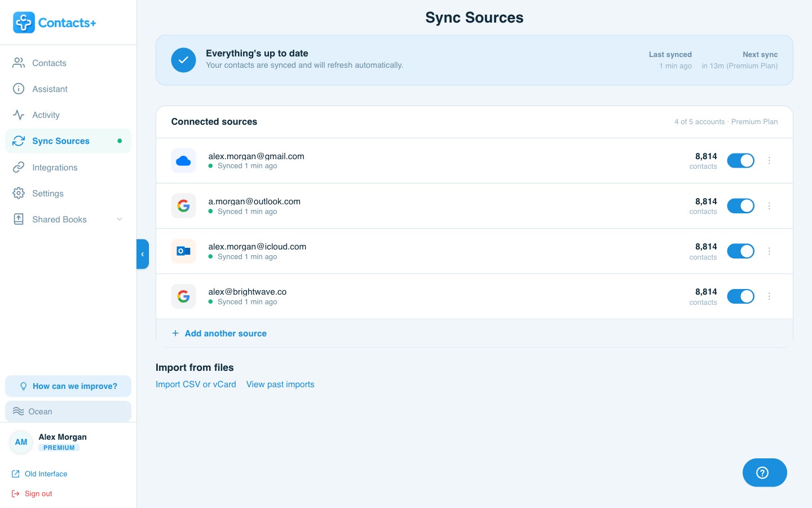This screenshot has width=812, height=508.
Task: Click the Google icon for a.morgan@outlook.com
Action: tap(183, 206)
